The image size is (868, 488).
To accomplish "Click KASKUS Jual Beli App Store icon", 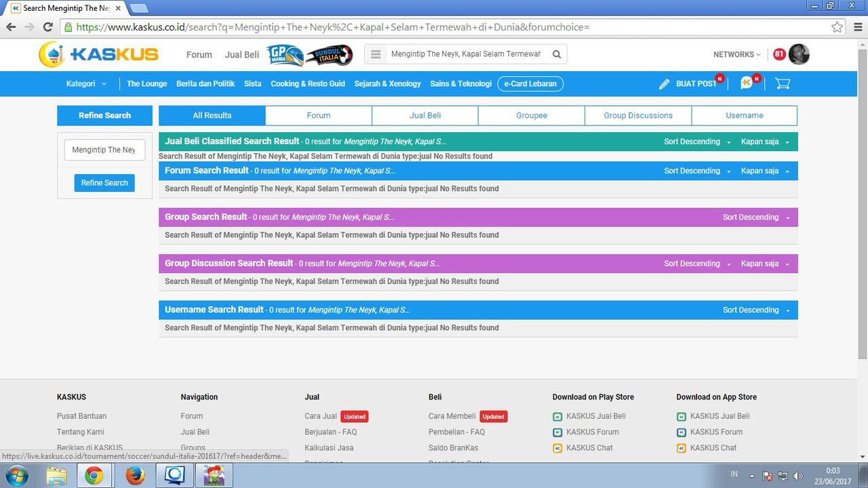I will [x=682, y=417].
